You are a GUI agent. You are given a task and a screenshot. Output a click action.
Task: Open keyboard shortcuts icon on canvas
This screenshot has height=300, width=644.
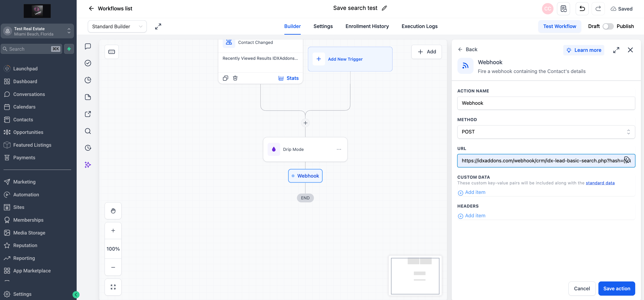tap(111, 52)
